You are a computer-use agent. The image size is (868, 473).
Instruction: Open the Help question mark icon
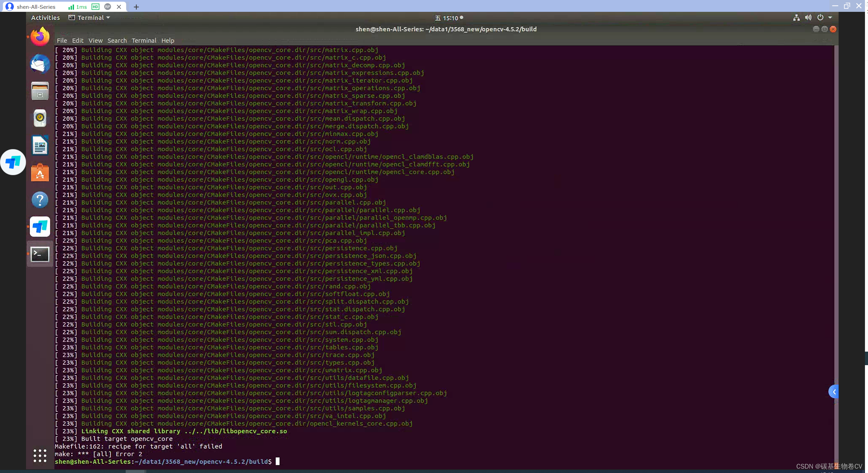40,200
